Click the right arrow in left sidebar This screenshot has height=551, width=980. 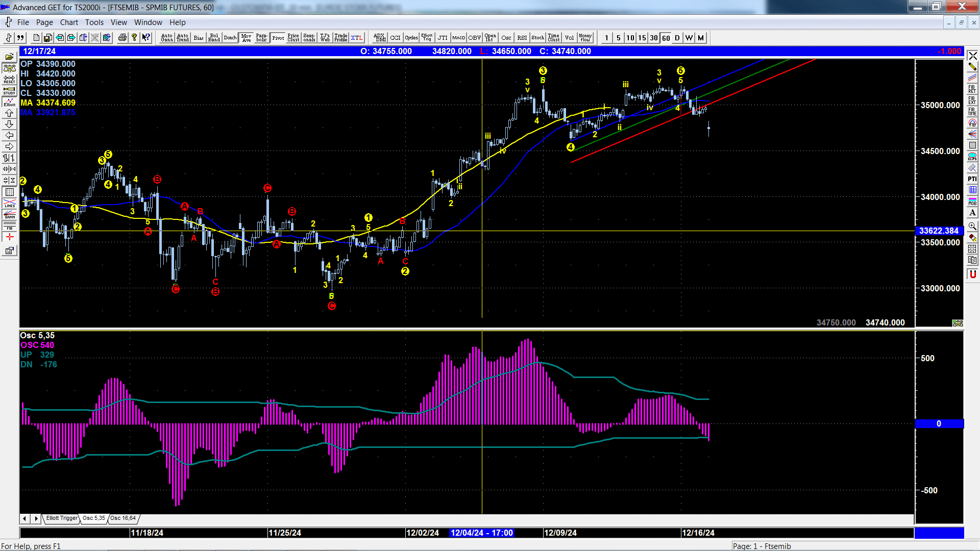9,146
